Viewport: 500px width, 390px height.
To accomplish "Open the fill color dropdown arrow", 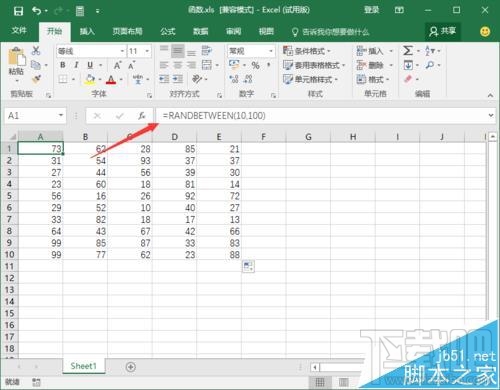I will pos(100,79).
